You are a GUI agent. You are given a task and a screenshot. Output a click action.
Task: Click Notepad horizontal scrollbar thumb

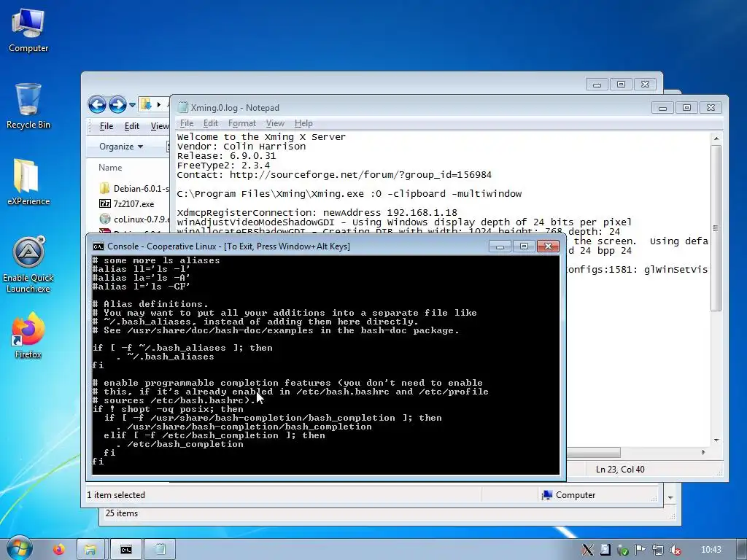(594, 452)
